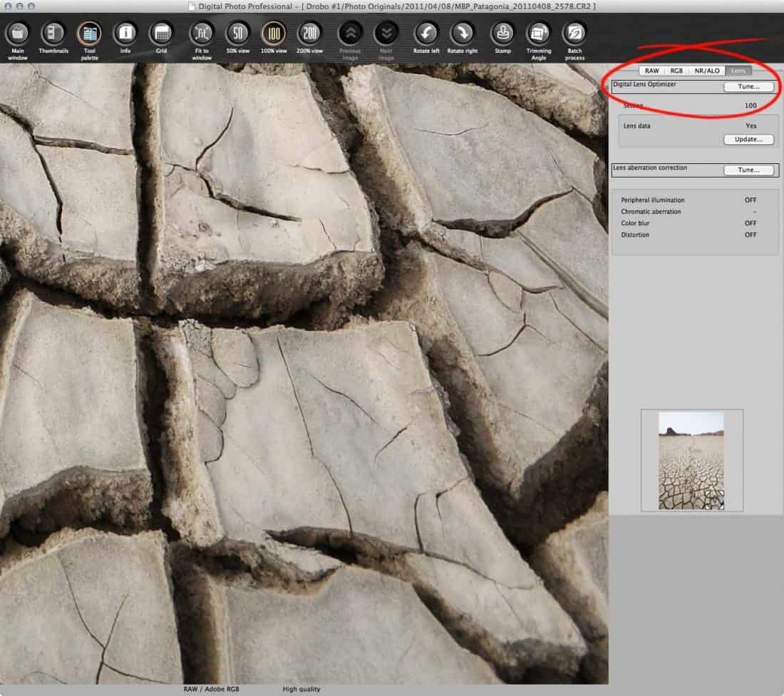The width and height of the screenshot is (784, 696).
Task: Open the Thumbnails view
Action: click(53, 34)
